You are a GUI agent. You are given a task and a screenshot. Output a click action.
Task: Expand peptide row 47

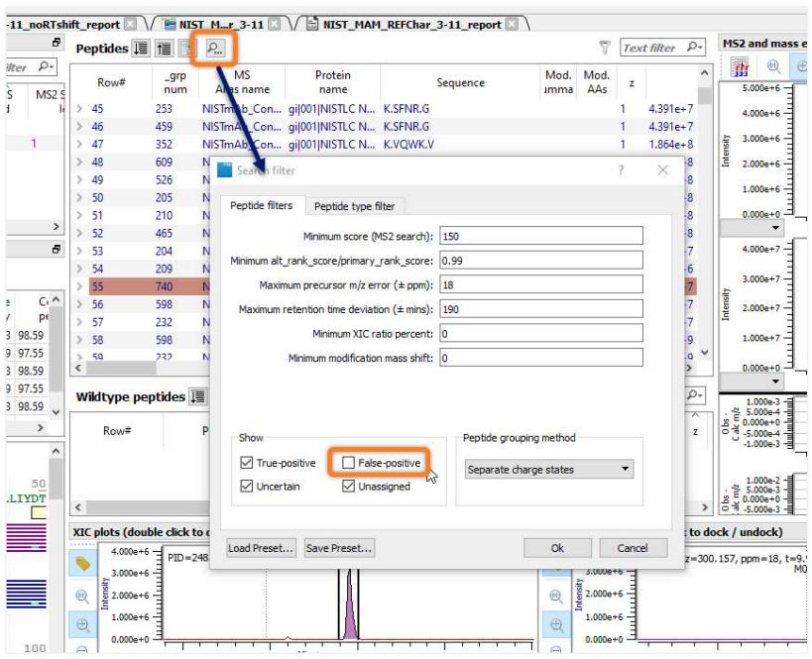click(x=79, y=144)
